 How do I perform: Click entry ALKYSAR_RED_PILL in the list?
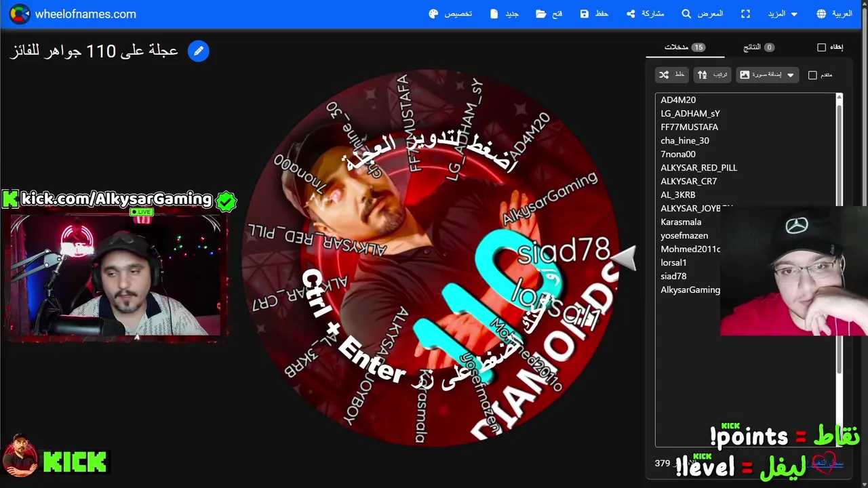[x=698, y=168]
